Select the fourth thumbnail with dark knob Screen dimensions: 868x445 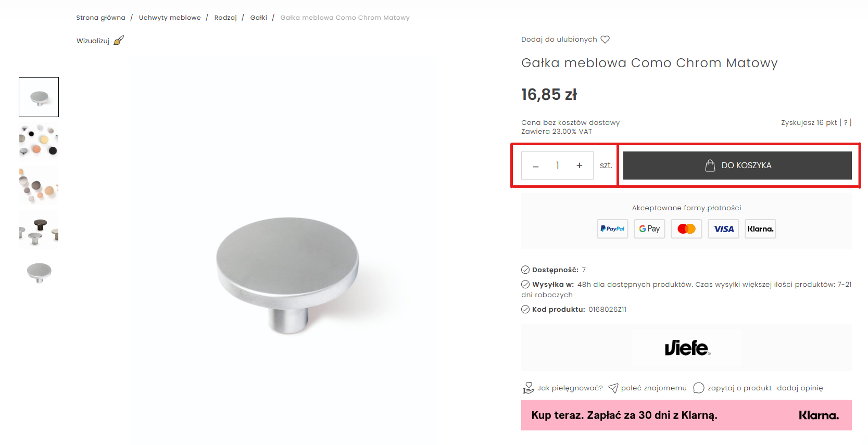coord(39,230)
